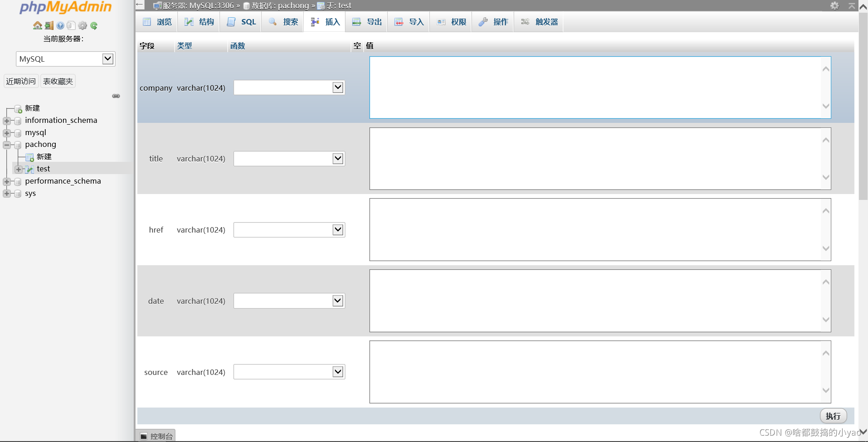Switch to the Browse (浏览) tab
Image resolution: width=868 pixels, height=442 pixels.
pyautogui.click(x=157, y=22)
